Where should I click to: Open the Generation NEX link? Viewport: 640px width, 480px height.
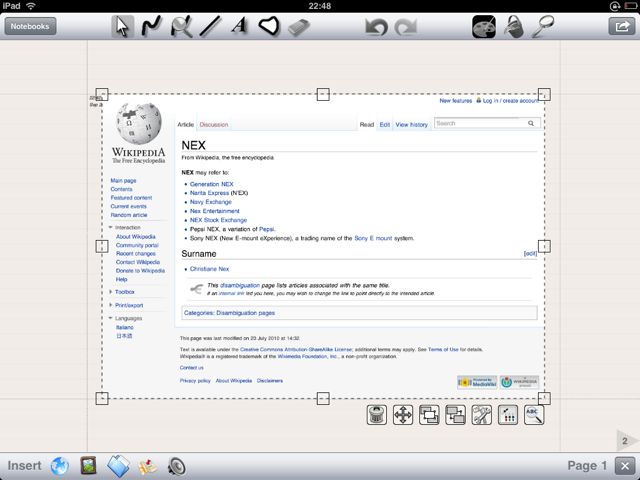pyautogui.click(x=211, y=184)
